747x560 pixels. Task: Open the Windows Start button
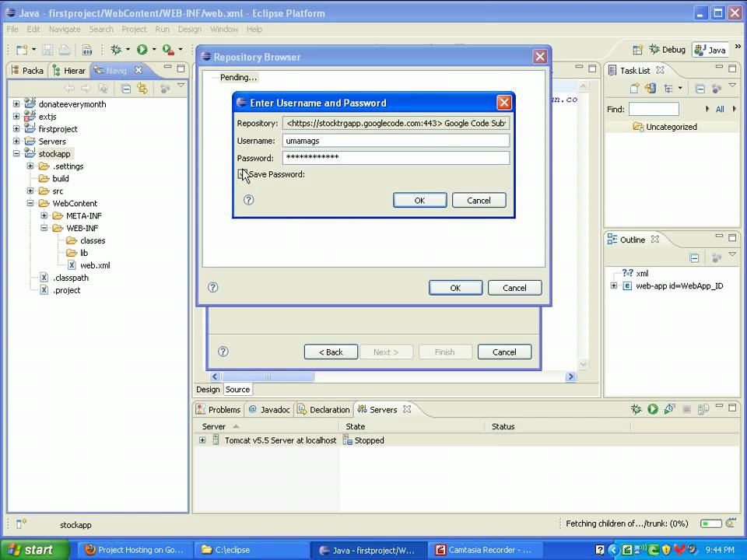click(x=34, y=550)
